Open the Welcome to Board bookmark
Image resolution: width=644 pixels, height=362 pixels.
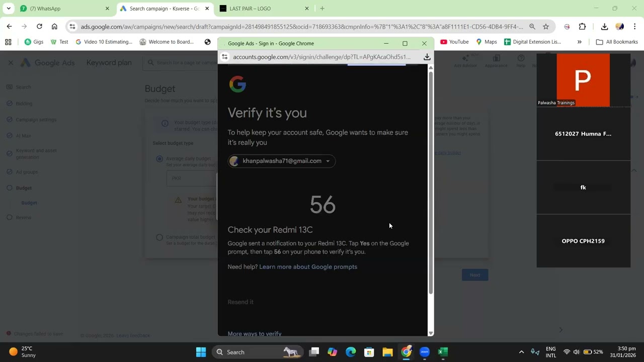(167, 42)
